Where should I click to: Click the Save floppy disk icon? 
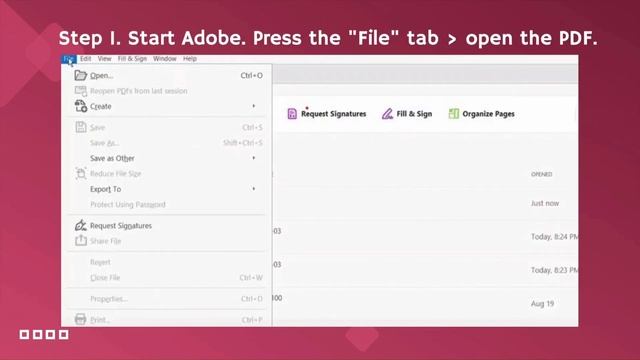click(x=81, y=127)
